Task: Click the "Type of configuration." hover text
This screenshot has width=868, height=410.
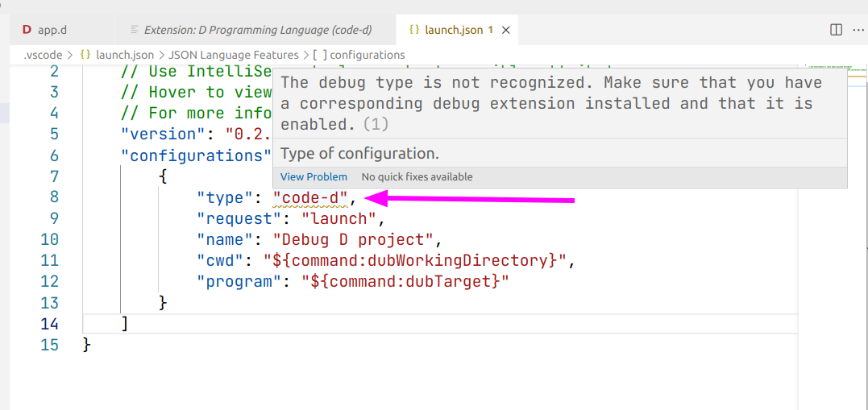Action: click(359, 153)
